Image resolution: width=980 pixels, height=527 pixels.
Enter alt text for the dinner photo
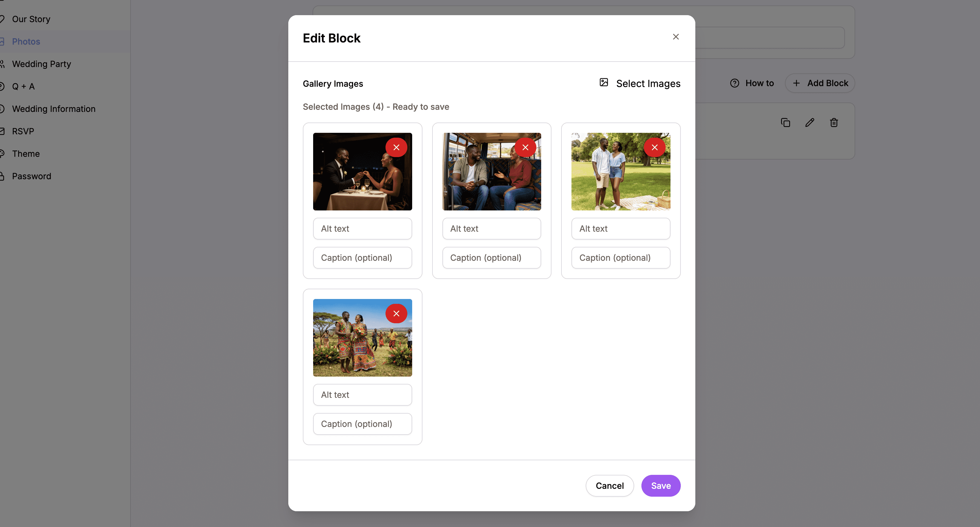pyautogui.click(x=362, y=228)
